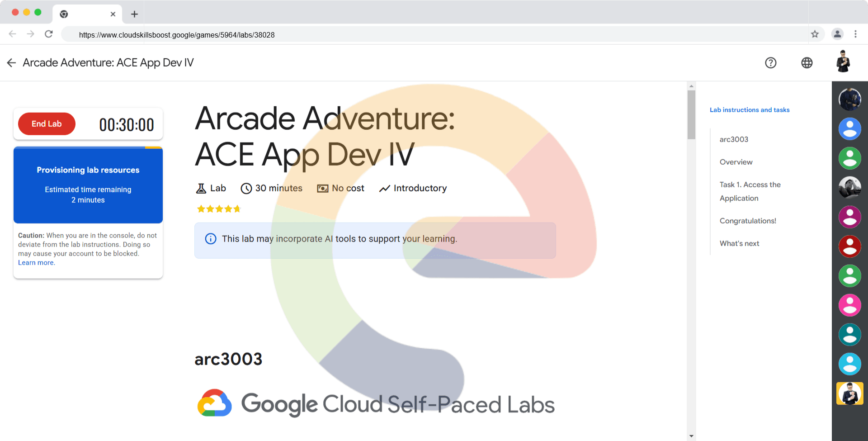Open the help question mark icon
The height and width of the screenshot is (441, 868).
[x=770, y=63]
